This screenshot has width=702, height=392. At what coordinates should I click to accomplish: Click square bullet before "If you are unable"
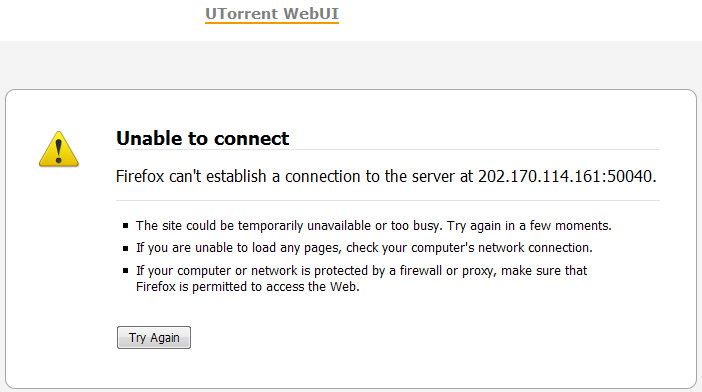tap(126, 248)
